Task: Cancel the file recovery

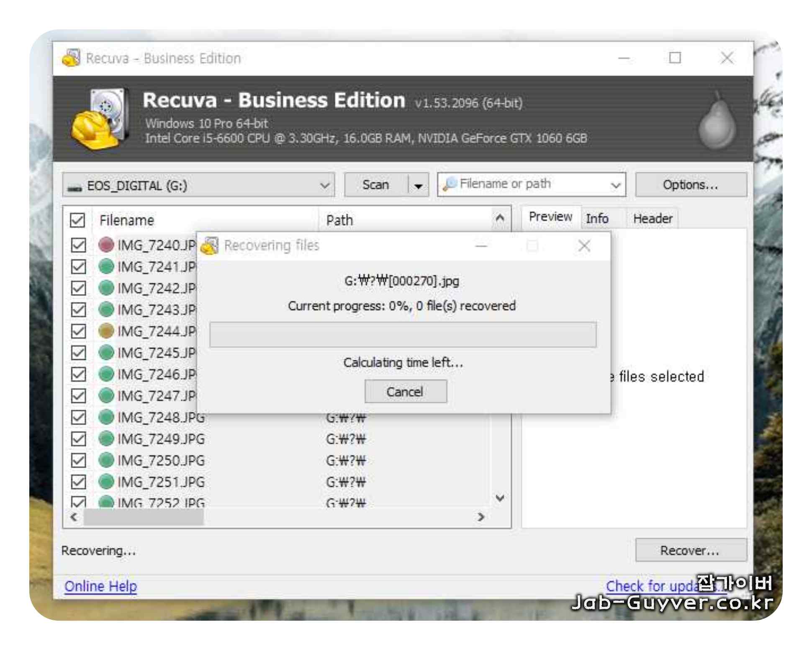Action: click(x=405, y=392)
